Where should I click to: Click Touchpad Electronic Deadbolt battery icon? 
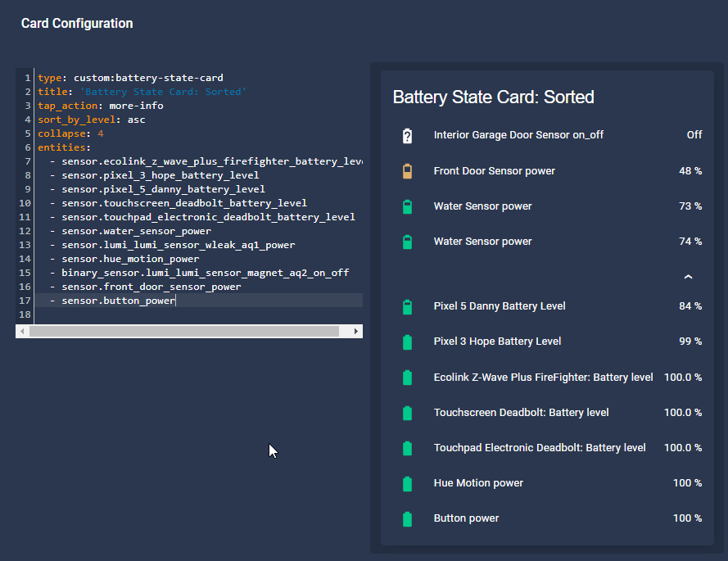point(407,448)
